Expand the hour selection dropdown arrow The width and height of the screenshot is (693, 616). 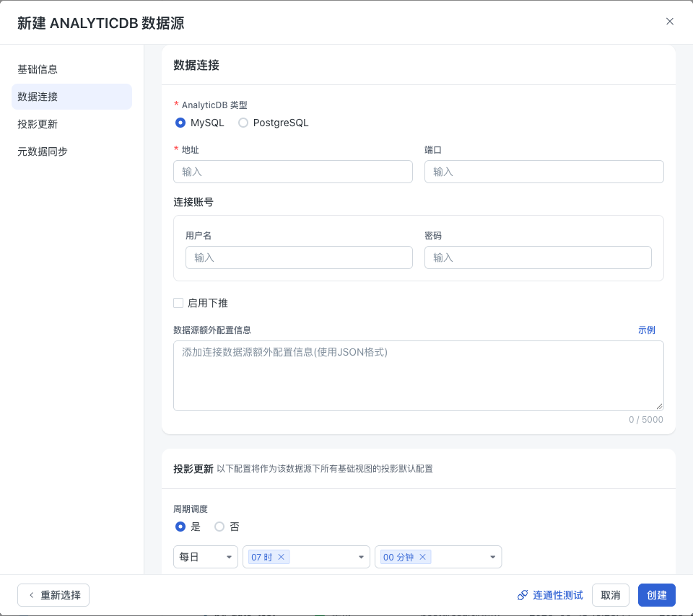pos(361,557)
